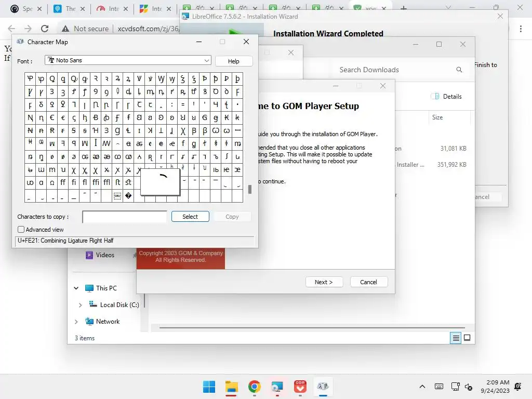The height and width of the screenshot is (399, 532).
Task: Select the 'ff' ligature glyph in Character Map
Action: coord(63,182)
